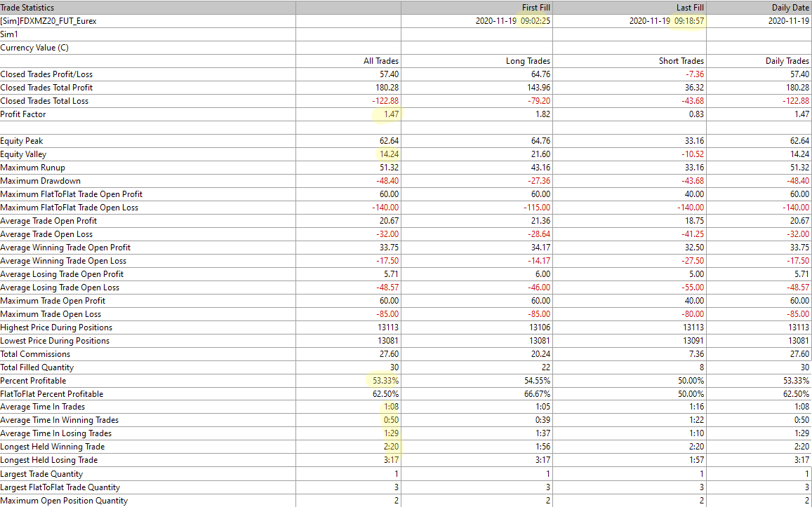Select the Closed Trades Total Loss row label
This screenshot has width=812, height=507.
pyautogui.click(x=44, y=101)
